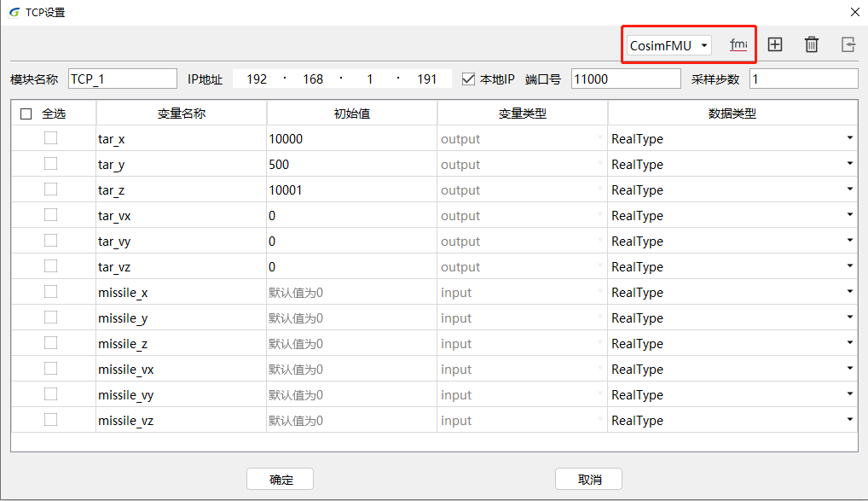Open the RealType dropdown for tar_x

coord(848,138)
